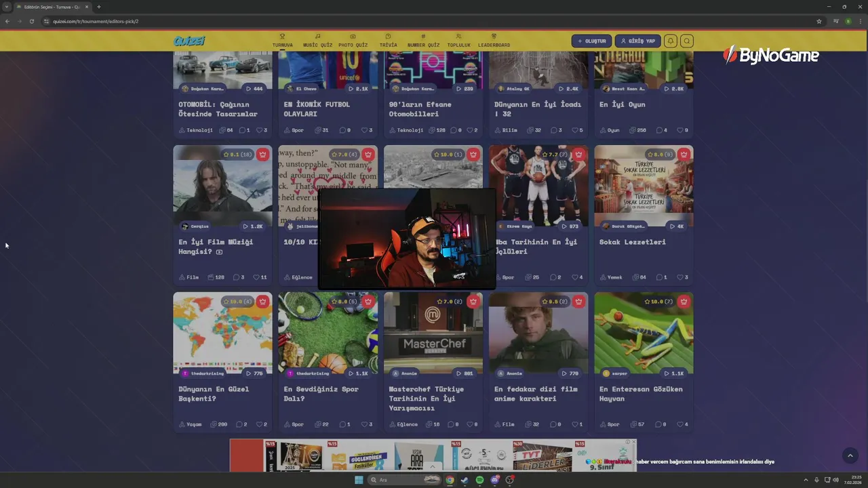
Task: Open OTOMOBİL: Çağının Ötesinde Tasarımlar quiz
Action: coord(218,109)
